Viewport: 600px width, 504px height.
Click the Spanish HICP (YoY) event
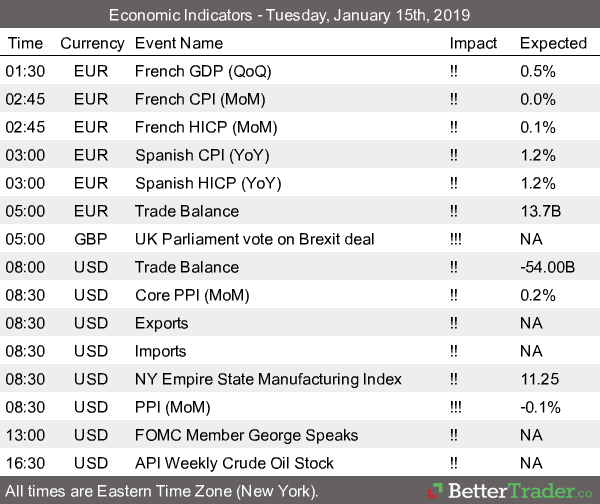tap(208, 183)
